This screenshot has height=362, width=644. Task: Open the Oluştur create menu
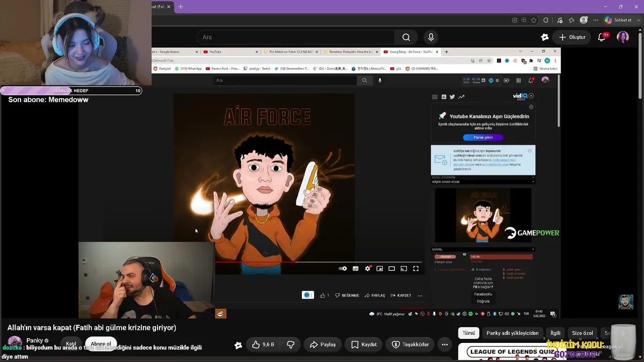[572, 37]
